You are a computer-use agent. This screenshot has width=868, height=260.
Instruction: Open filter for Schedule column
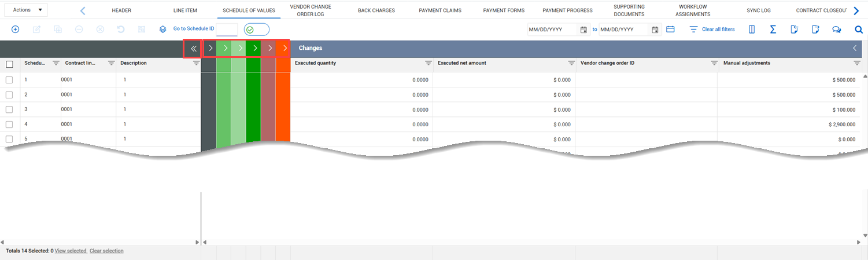(56, 63)
